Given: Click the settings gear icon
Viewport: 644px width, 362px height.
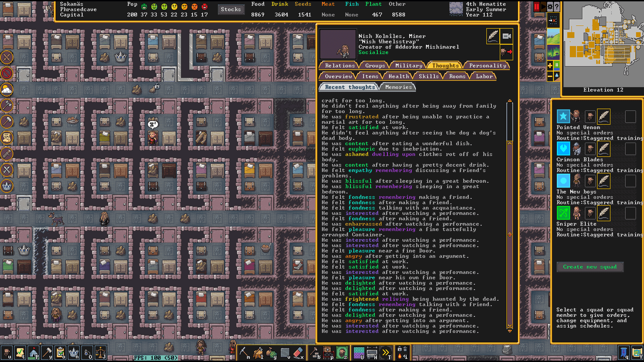Looking at the screenshot, I should tap(550, 6).
